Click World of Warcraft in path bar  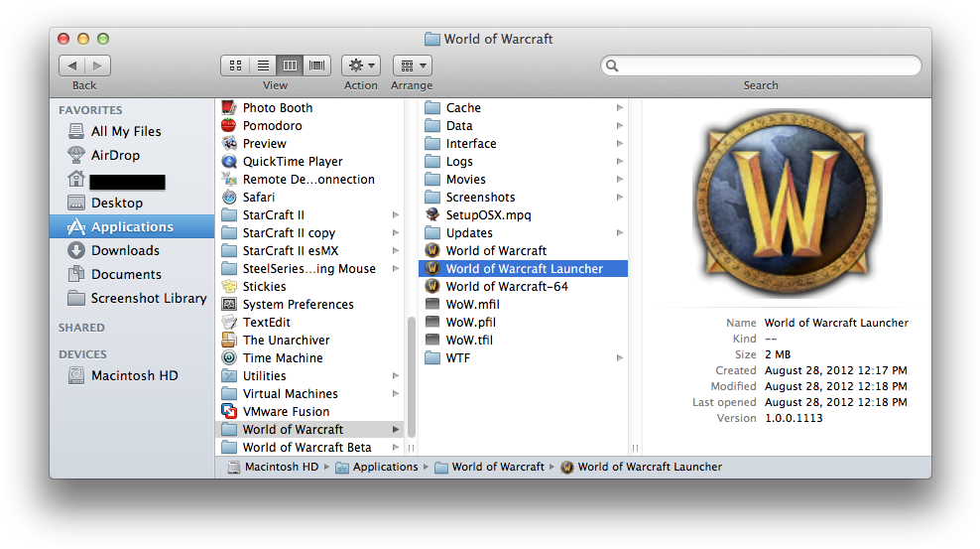490,467
